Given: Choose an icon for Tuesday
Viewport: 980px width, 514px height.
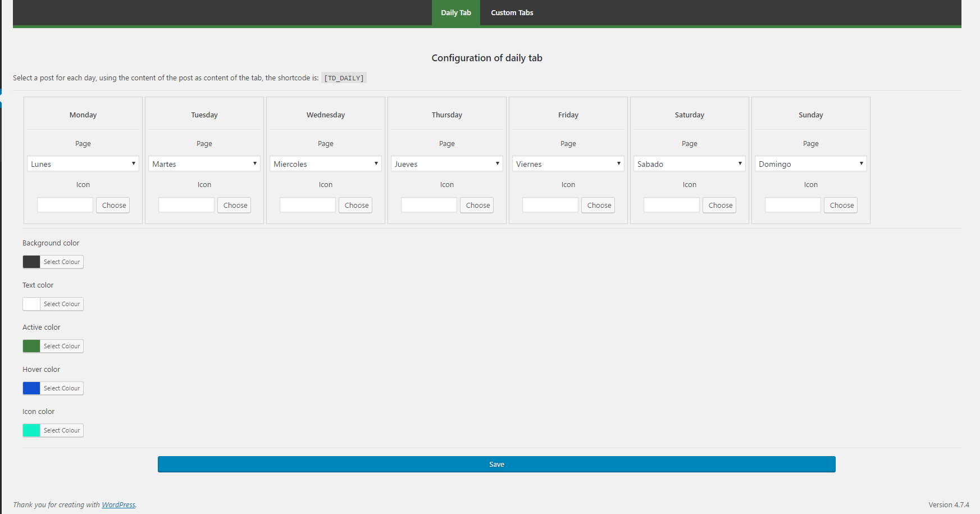Looking at the screenshot, I should click(235, 205).
